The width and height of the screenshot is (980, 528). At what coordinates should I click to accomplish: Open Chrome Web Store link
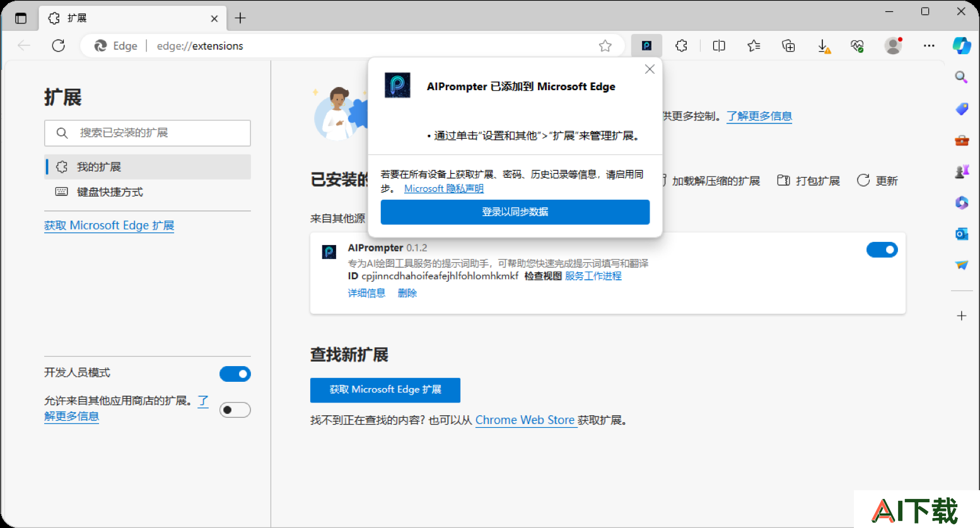525,420
